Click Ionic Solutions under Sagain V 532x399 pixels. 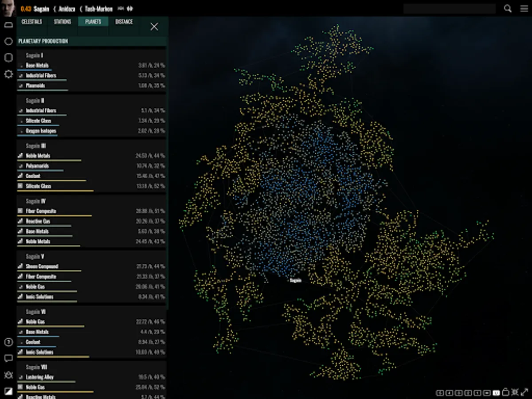(x=39, y=297)
